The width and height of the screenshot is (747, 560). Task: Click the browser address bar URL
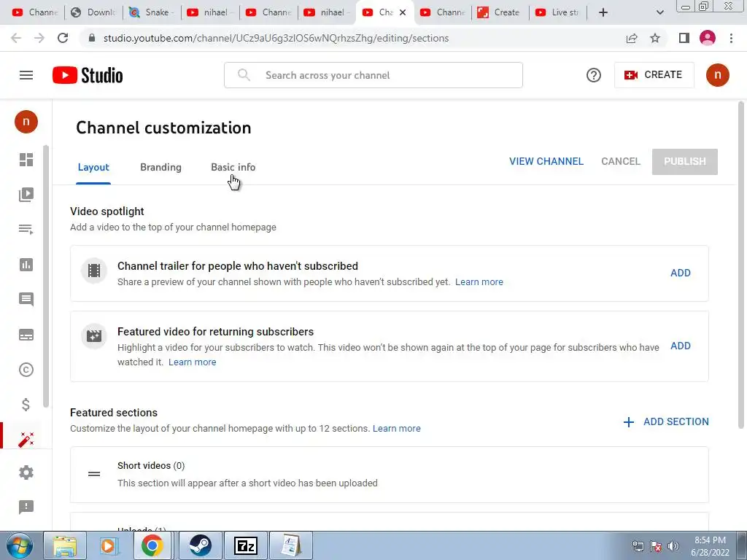[x=276, y=38]
